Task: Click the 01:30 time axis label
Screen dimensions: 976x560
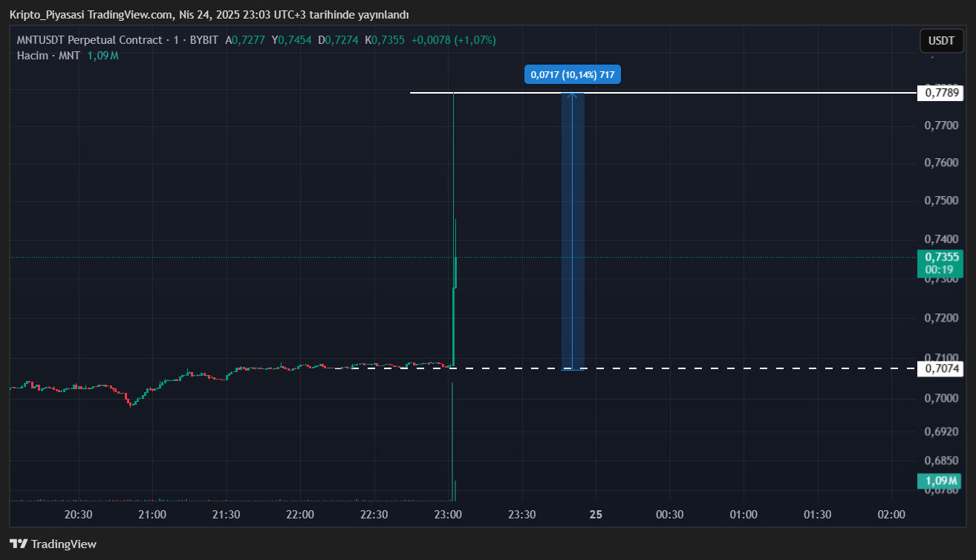Action: 817,515
